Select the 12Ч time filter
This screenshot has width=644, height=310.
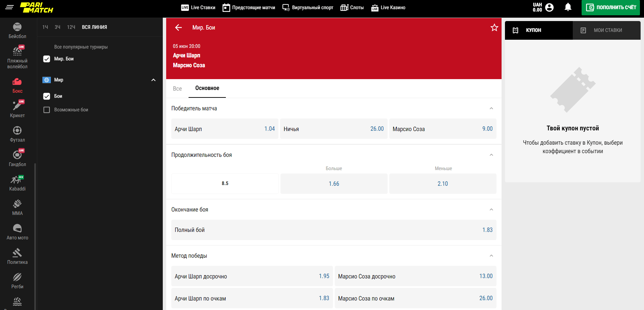click(x=71, y=27)
